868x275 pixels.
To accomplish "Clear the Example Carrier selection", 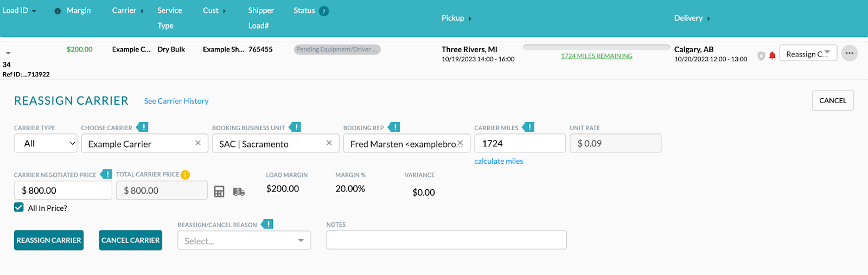I will pos(198,143).
